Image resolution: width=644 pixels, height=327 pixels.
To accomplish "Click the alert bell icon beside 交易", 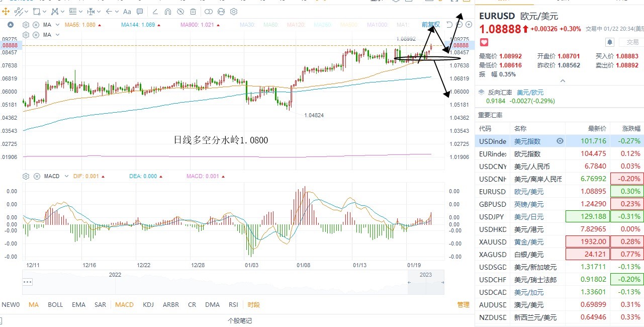I will [609, 42].
